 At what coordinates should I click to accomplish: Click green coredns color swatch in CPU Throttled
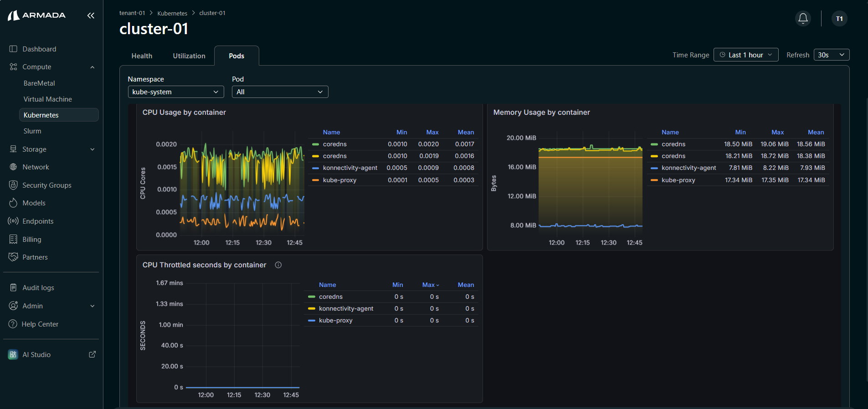(x=312, y=297)
